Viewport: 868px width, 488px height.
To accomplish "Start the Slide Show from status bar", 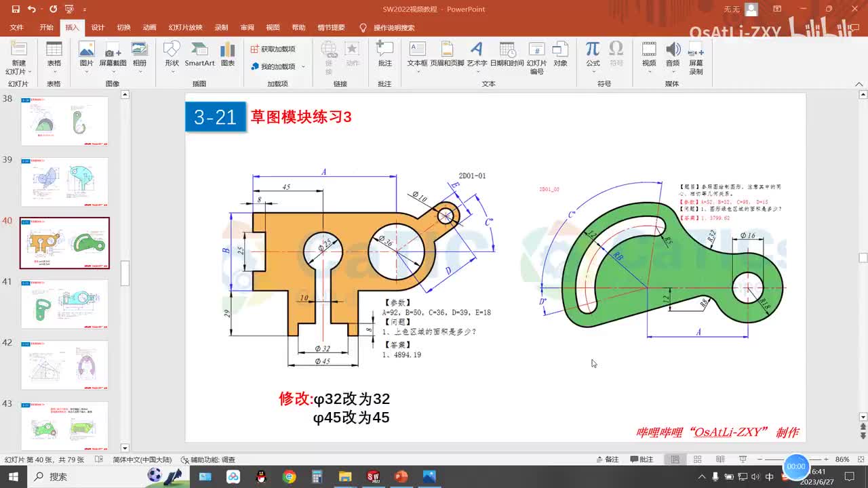I will coord(743,460).
